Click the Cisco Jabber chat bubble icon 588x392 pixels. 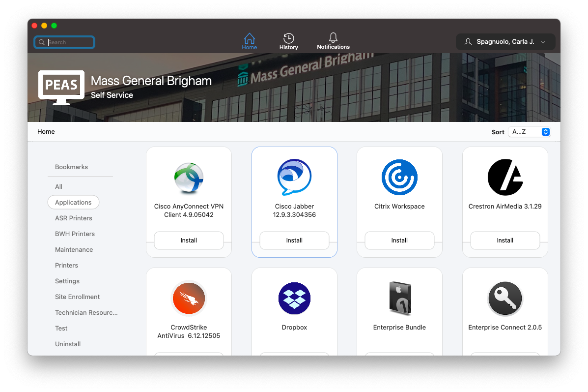tap(294, 178)
